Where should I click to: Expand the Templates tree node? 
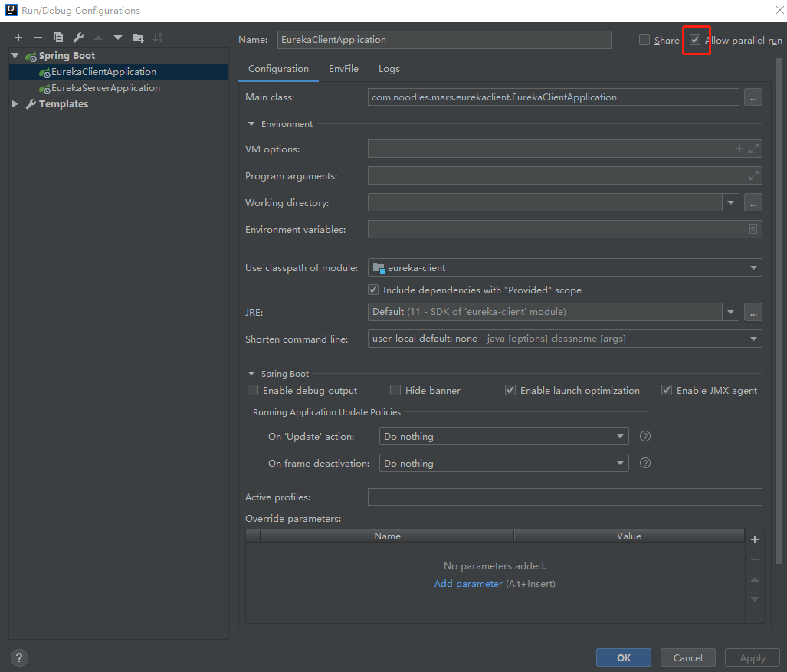[15, 104]
